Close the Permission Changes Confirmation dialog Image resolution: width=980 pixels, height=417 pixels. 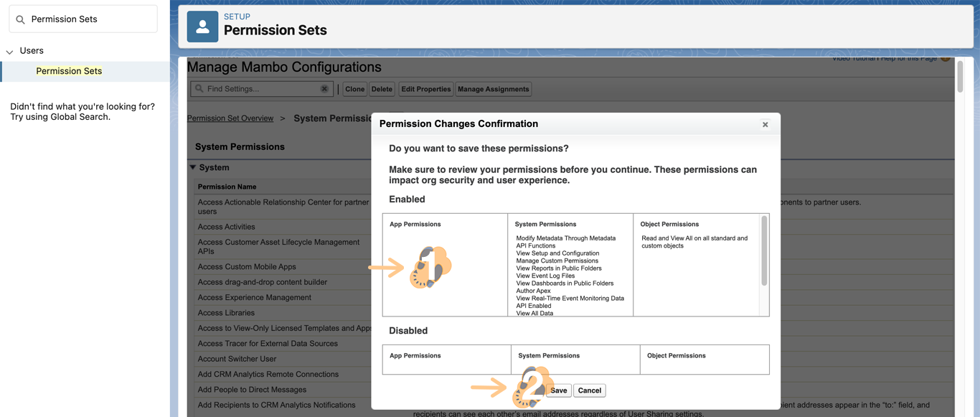[765, 124]
